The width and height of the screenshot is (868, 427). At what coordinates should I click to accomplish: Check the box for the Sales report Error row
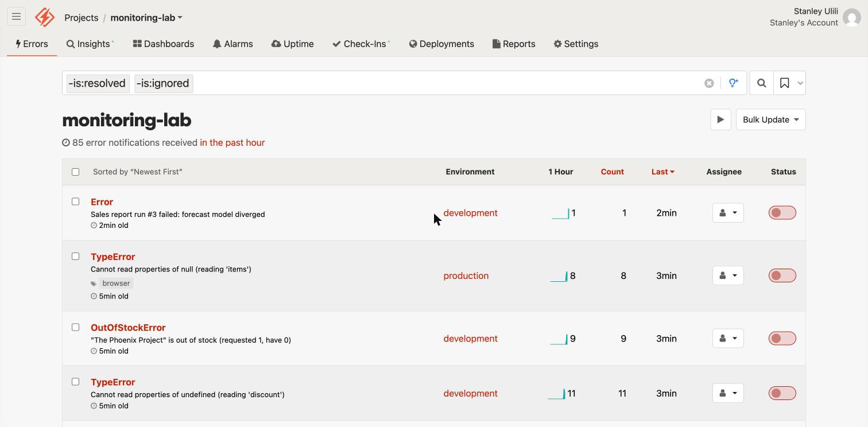point(75,201)
